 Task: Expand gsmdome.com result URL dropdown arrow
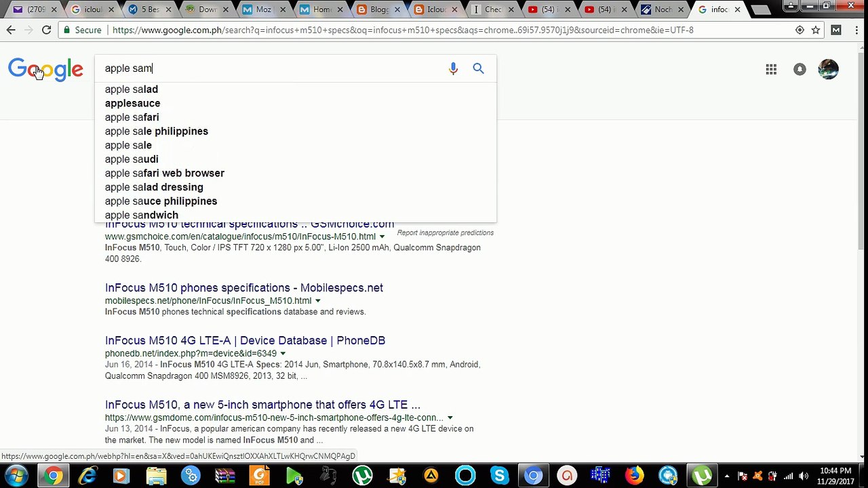click(450, 418)
